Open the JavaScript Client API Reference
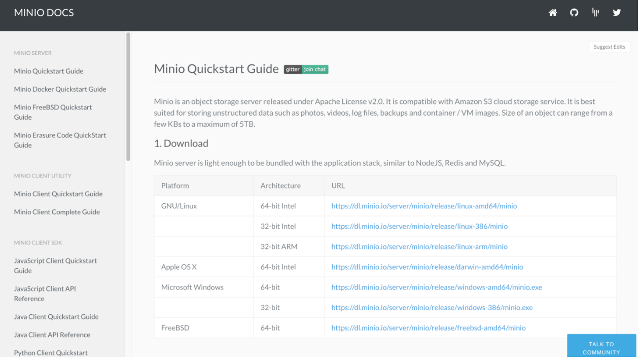This screenshot has height=364, width=640. coord(45,293)
